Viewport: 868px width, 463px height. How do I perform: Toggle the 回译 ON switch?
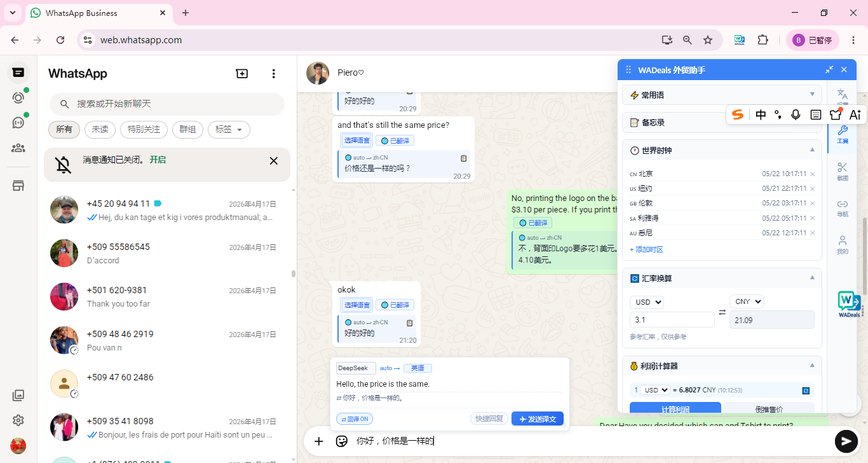pyautogui.click(x=355, y=419)
